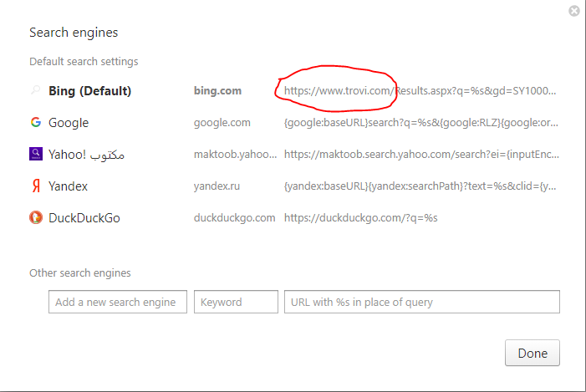Select the Yahoo! مكتوب search engine name
The height and width of the screenshot is (392, 586).
click(86, 155)
